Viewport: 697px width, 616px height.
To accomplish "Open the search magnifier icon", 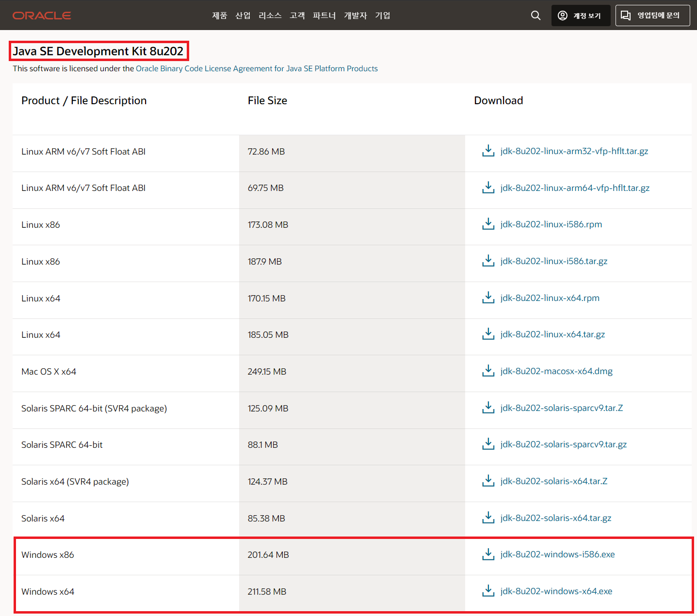I will tap(535, 16).
